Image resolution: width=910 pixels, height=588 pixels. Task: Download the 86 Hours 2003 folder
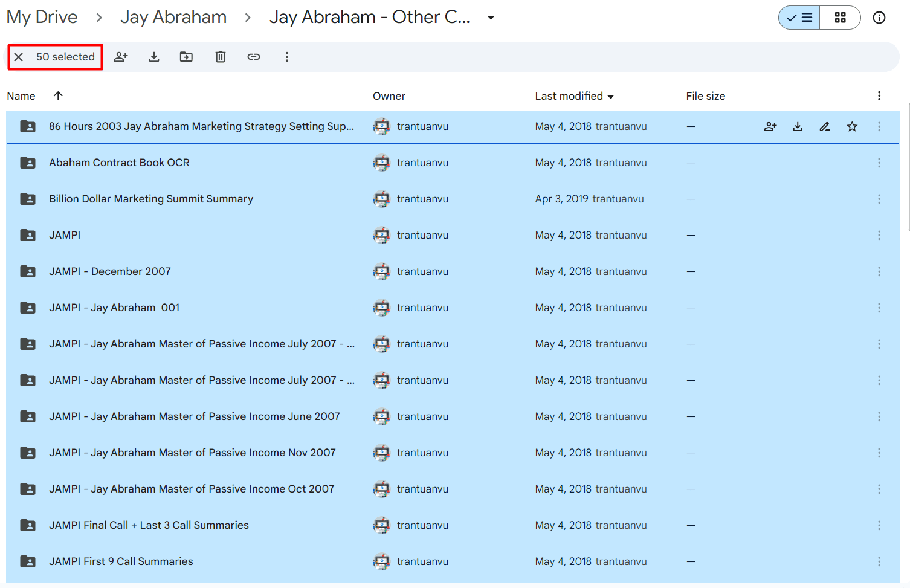tap(798, 126)
